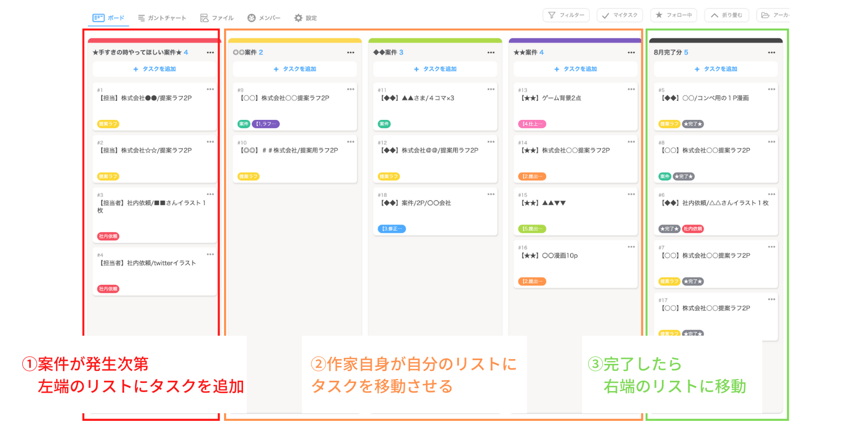This screenshot has width=868, height=423.
Task: Open the three-dot menu on card #17
Action: [x=771, y=299]
